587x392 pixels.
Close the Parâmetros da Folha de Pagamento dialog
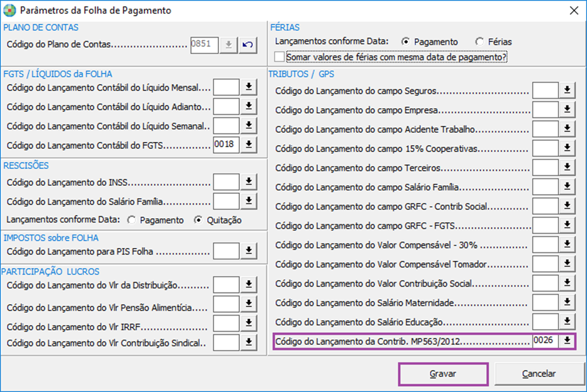[574, 10]
